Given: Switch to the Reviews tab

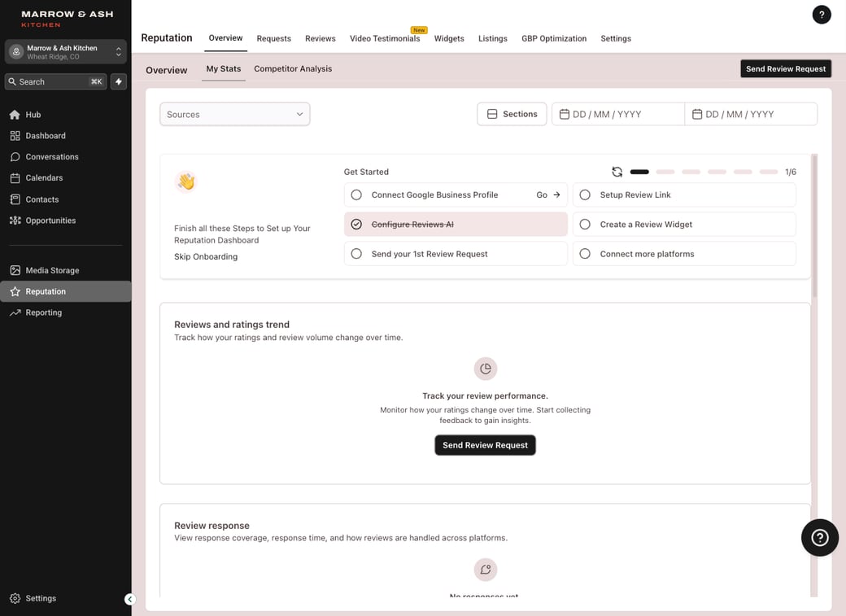Looking at the screenshot, I should pyautogui.click(x=320, y=38).
